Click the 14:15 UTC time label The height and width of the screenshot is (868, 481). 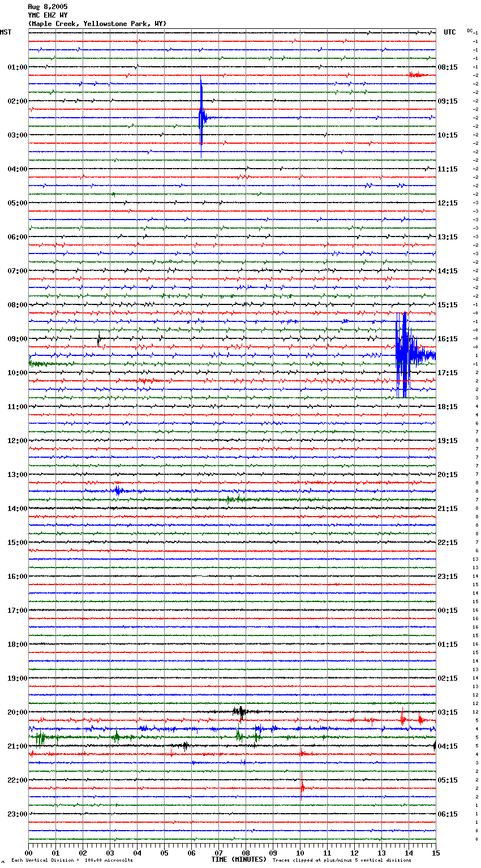click(x=448, y=271)
